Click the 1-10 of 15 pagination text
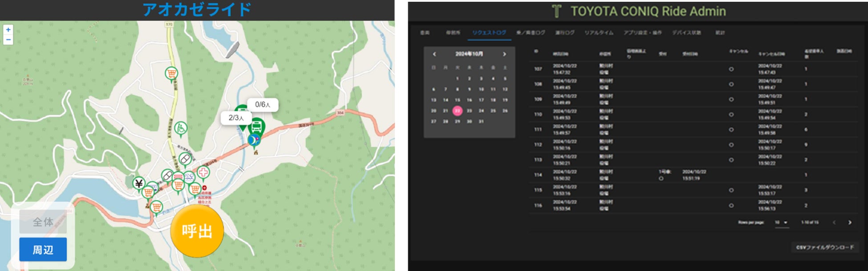 [x=810, y=222]
